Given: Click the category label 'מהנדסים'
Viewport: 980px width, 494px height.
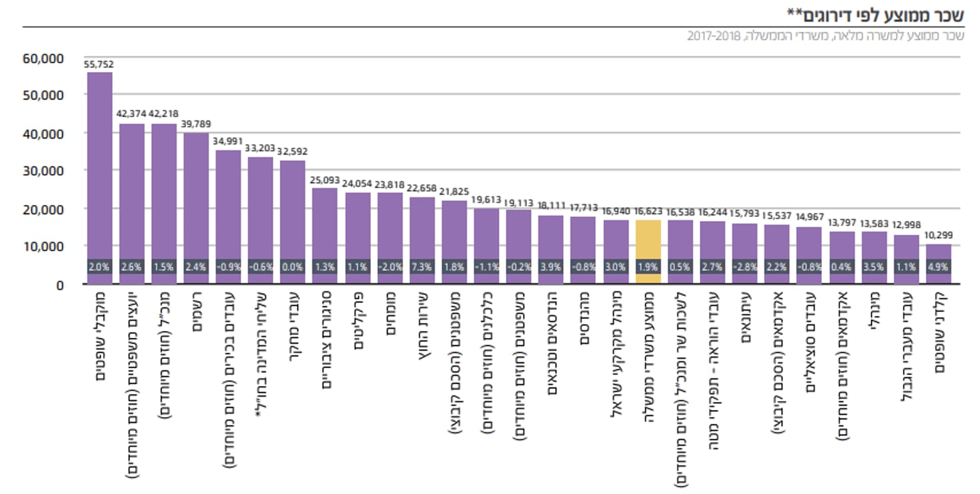Looking at the screenshot, I should 584,318.
